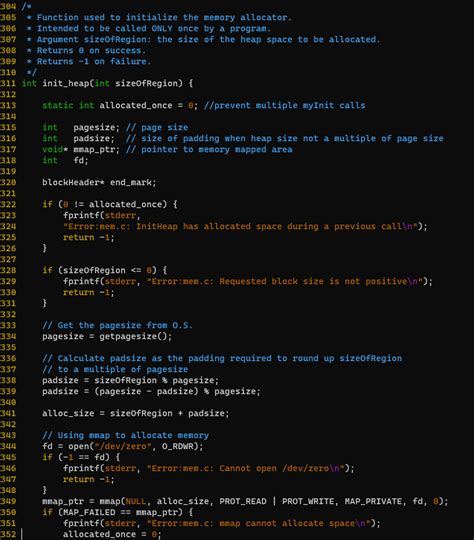Screen dimensions: 474x540
Task: Click the 'static' keyword on line 313
Action: click(58, 105)
